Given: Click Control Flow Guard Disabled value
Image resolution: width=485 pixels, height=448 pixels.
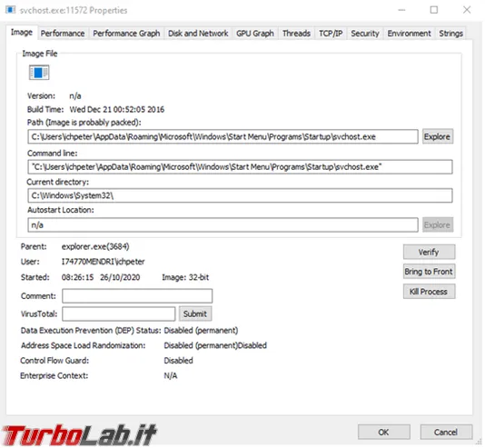Looking at the screenshot, I should click(x=179, y=361).
